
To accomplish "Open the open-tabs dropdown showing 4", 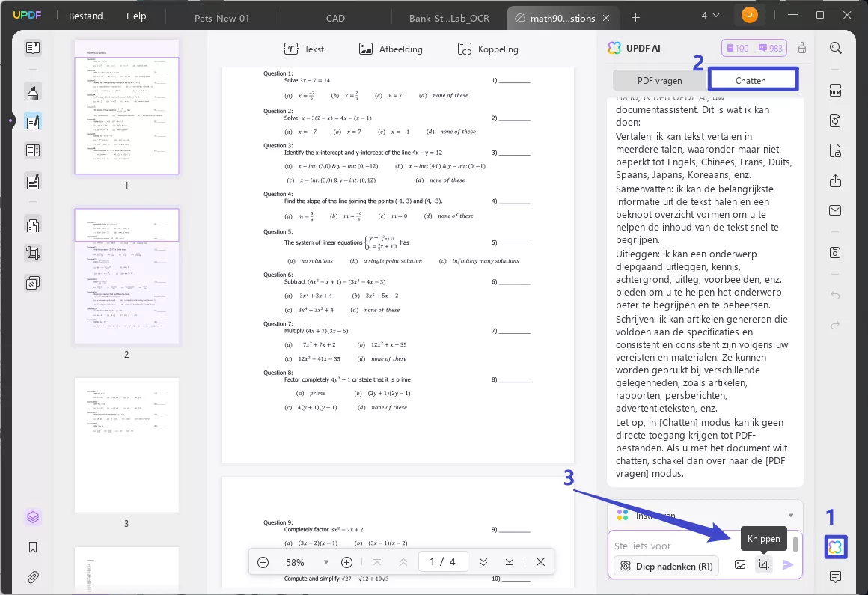I will point(709,14).
